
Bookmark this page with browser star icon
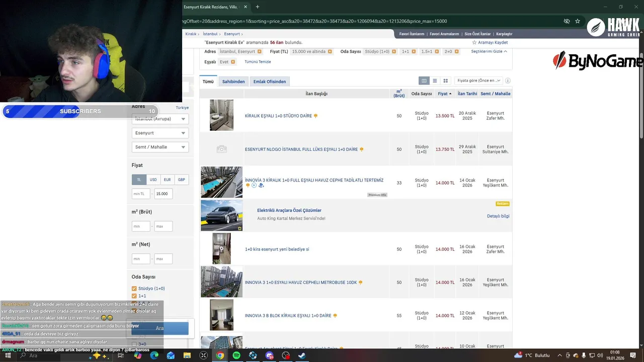(x=578, y=21)
